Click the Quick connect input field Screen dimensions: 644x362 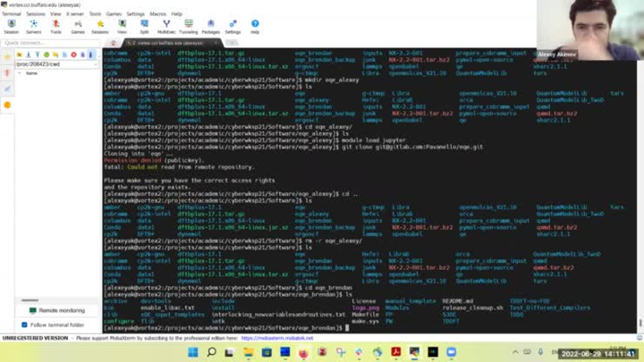pyautogui.click(x=49, y=42)
